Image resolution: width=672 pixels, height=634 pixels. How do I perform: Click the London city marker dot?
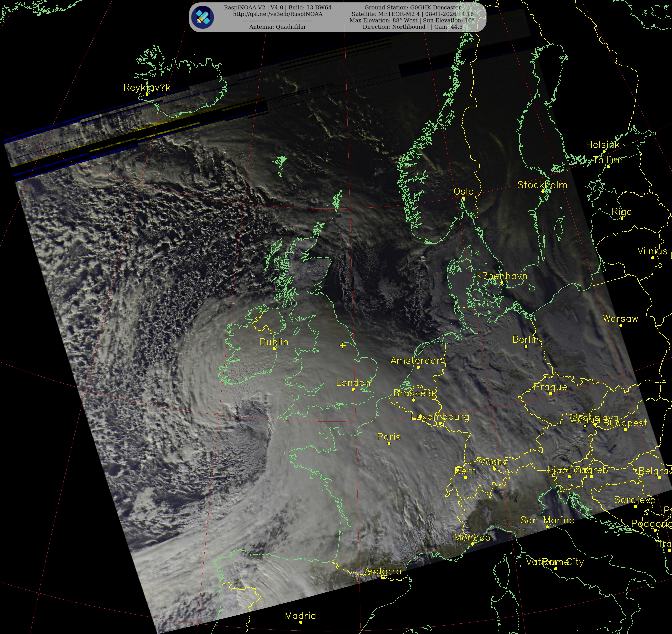(353, 389)
